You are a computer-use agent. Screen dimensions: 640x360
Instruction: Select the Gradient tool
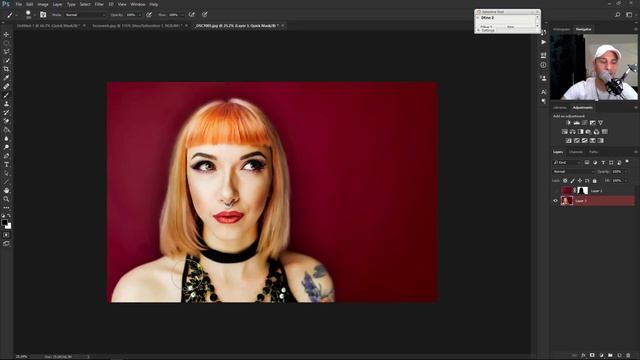(x=6, y=130)
